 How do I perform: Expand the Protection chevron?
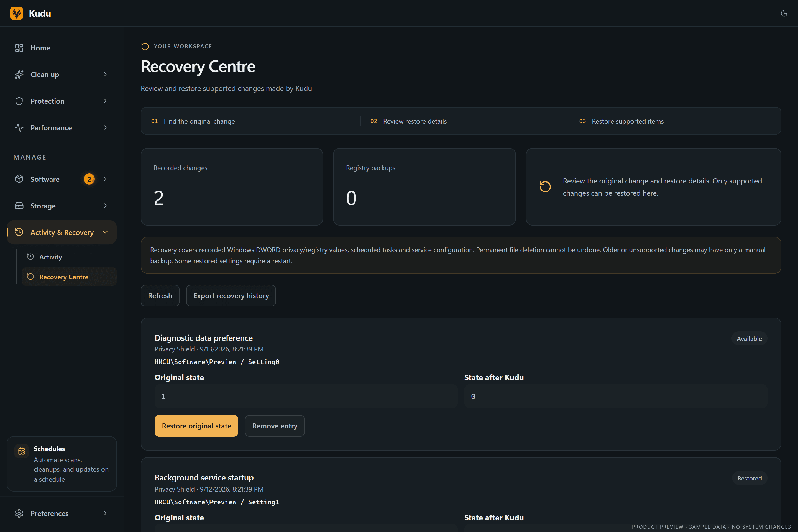[105, 101]
